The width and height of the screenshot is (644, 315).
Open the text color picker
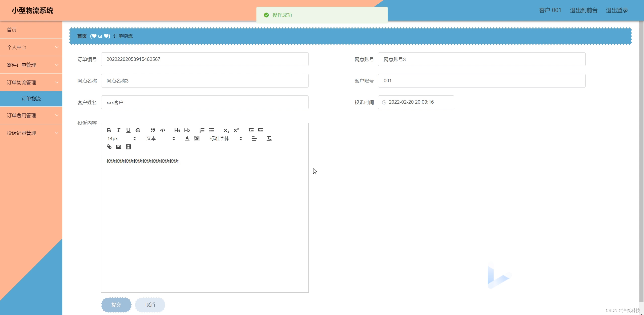(x=187, y=138)
